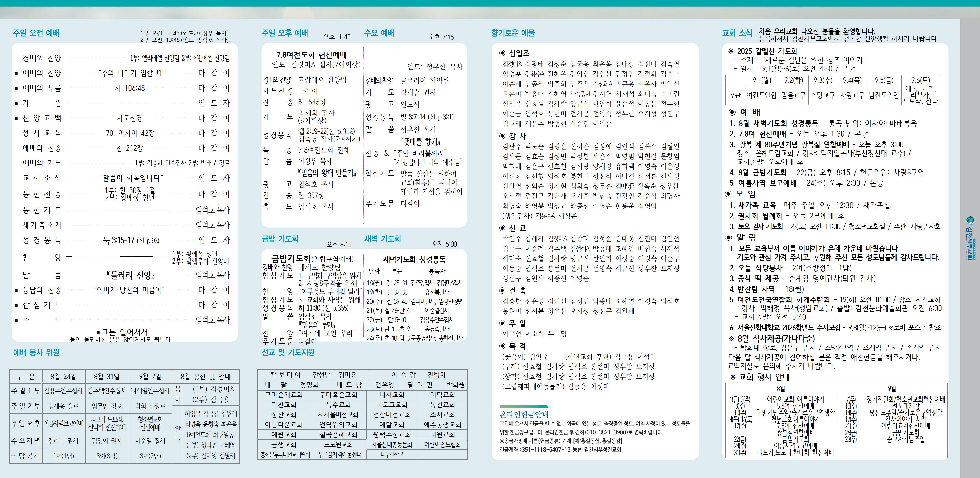
Task: Click scripture '히 11:30 (신 p.365)'
Action: click(323, 308)
